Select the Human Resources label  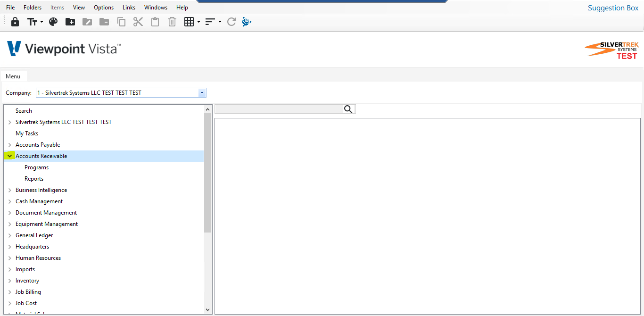[x=38, y=258]
